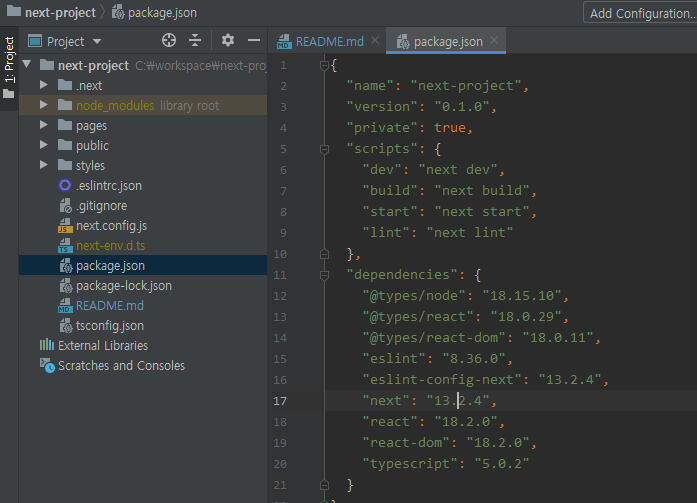Click the "next dev" script value
The height and width of the screenshot is (503, 697).
pos(458,170)
